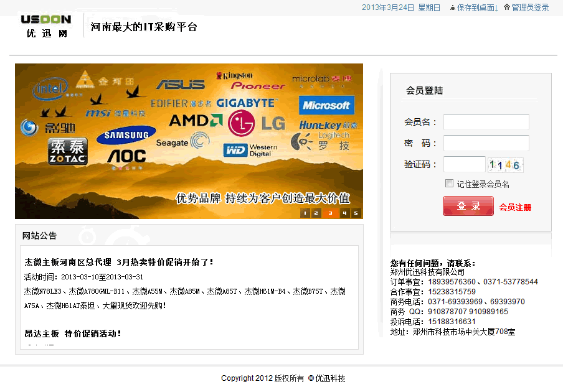563x392 pixels.
Task: Click complaint phone 15188316631
Action: tap(452, 322)
